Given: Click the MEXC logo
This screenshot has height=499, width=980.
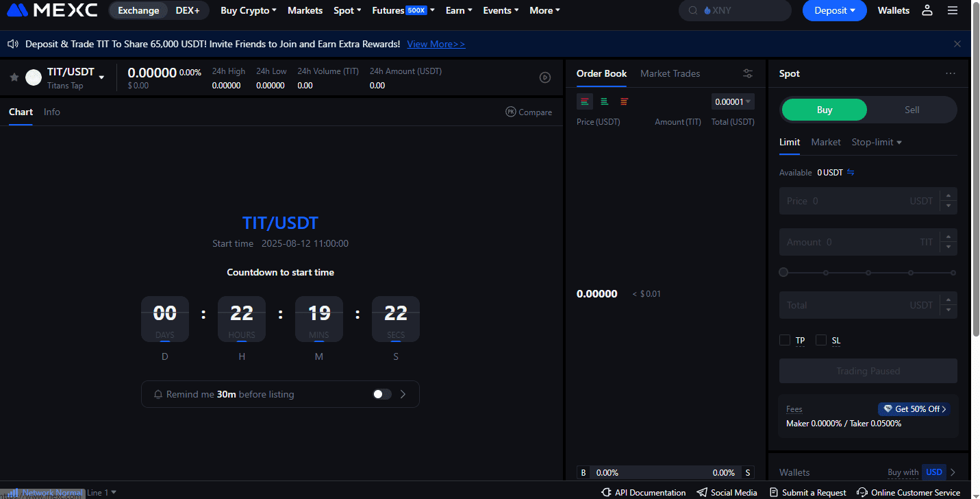Looking at the screenshot, I should 52,10.
